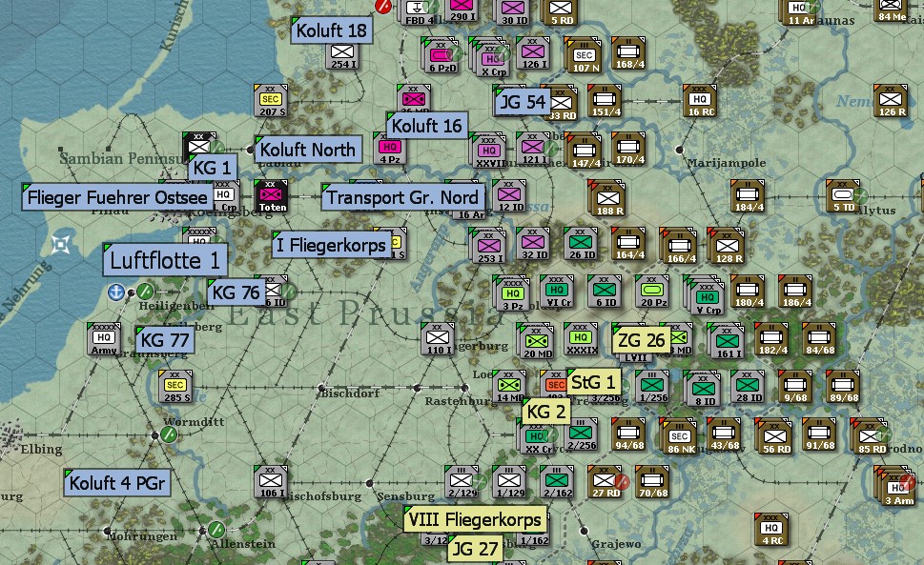Click the Sensburg town name

coord(405,496)
